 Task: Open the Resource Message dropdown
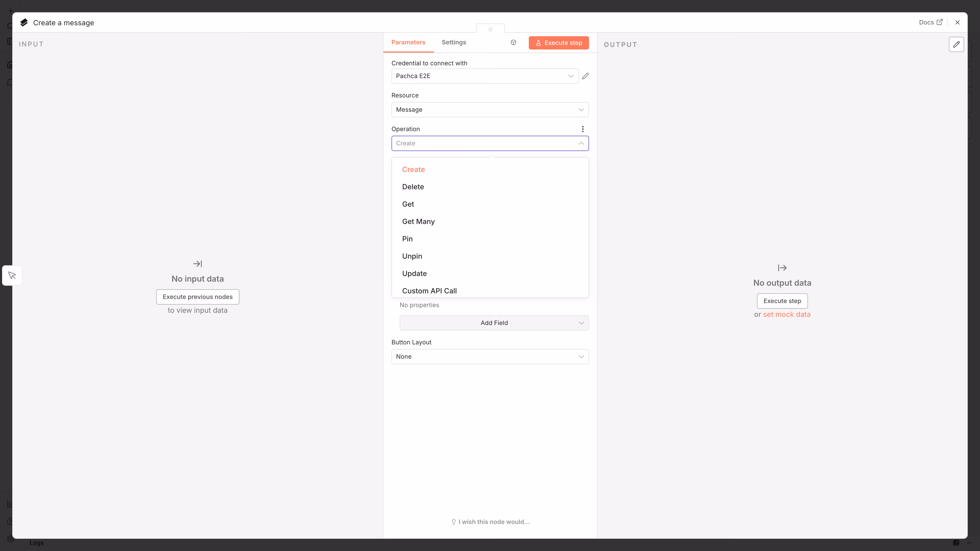point(490,110)
